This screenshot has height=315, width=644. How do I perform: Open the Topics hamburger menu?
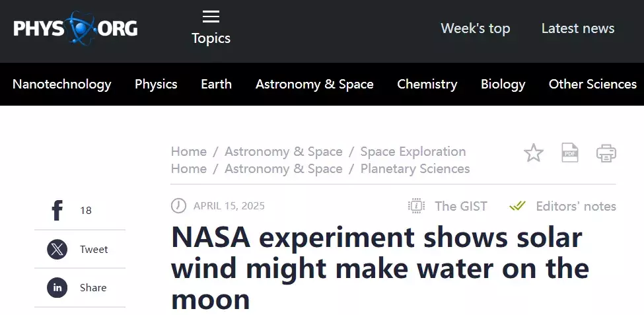pyautogui.click(x=211, y=28)
